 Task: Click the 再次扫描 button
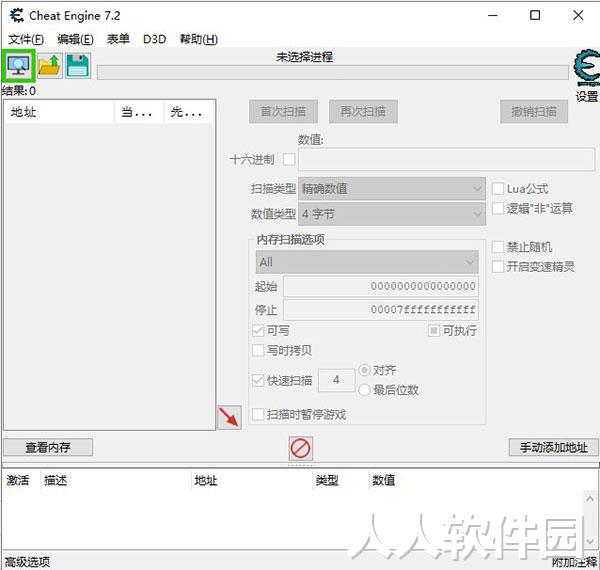click(x=363, y=112)
